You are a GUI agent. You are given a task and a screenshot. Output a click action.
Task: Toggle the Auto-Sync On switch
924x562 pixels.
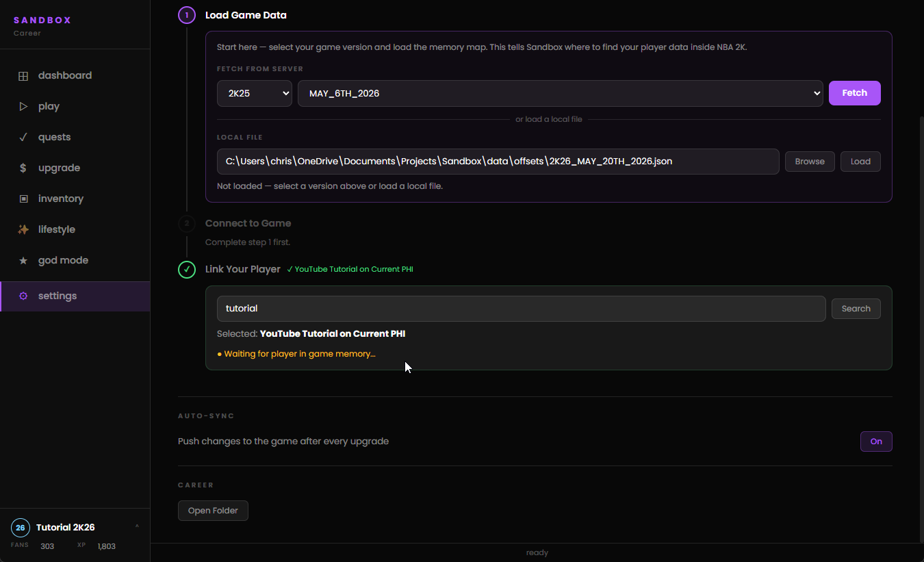click(876, 442)
